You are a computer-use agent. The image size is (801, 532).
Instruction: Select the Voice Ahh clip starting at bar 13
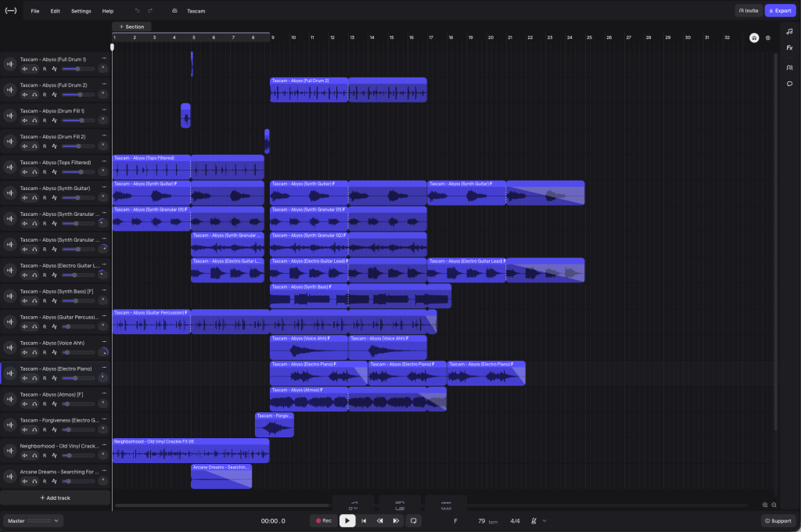tap(387, 347)
